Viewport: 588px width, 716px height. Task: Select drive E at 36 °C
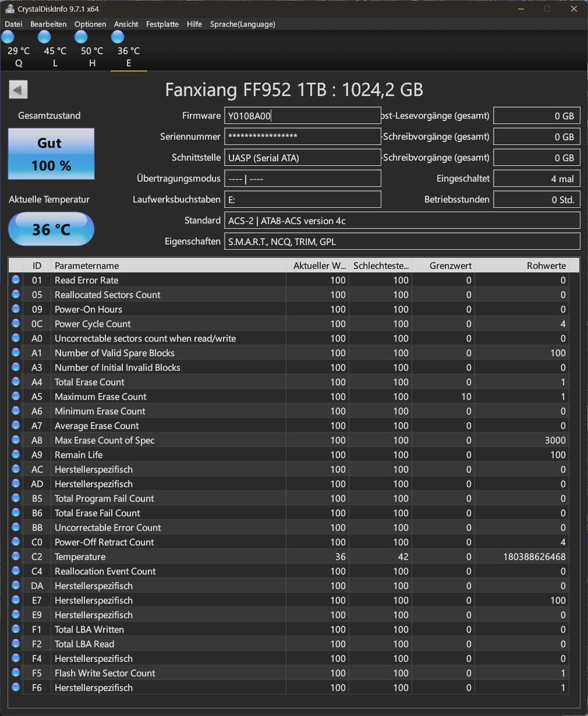(x=129, y=50)
